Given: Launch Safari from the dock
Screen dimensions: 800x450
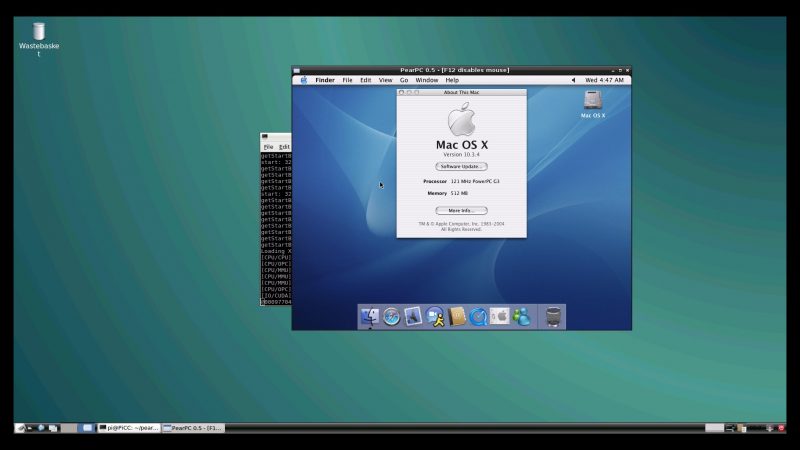Looking at the screenshot, I should tap(392, 317).
